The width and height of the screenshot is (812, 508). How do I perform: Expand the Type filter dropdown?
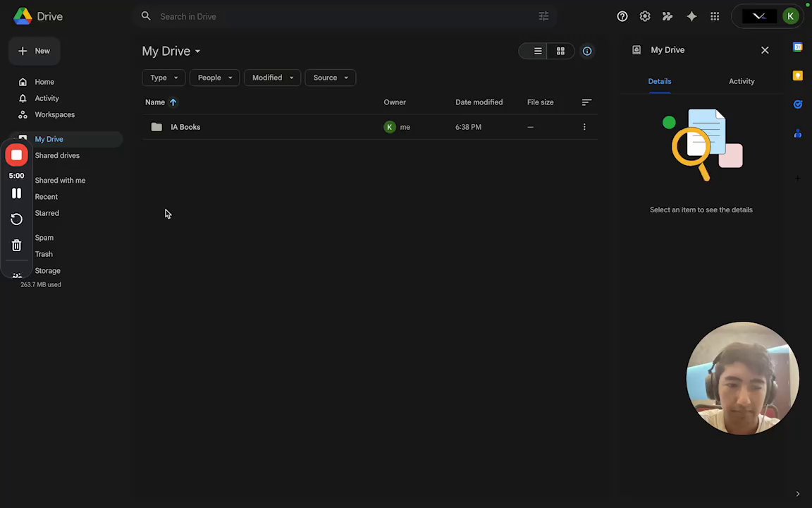[164, 78]
